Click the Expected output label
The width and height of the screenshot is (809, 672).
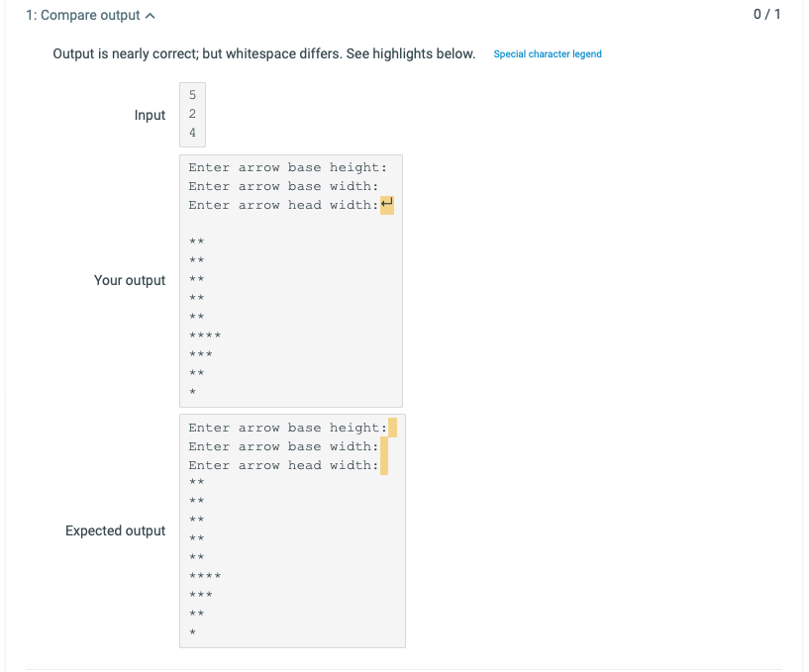115,531
